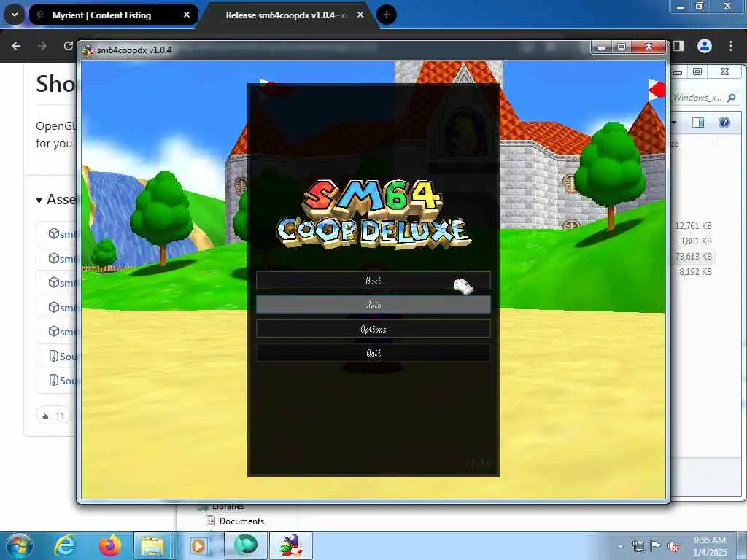Open the Explorer view options dropdown arrow
747x560 pixels.
coord(674,122)
